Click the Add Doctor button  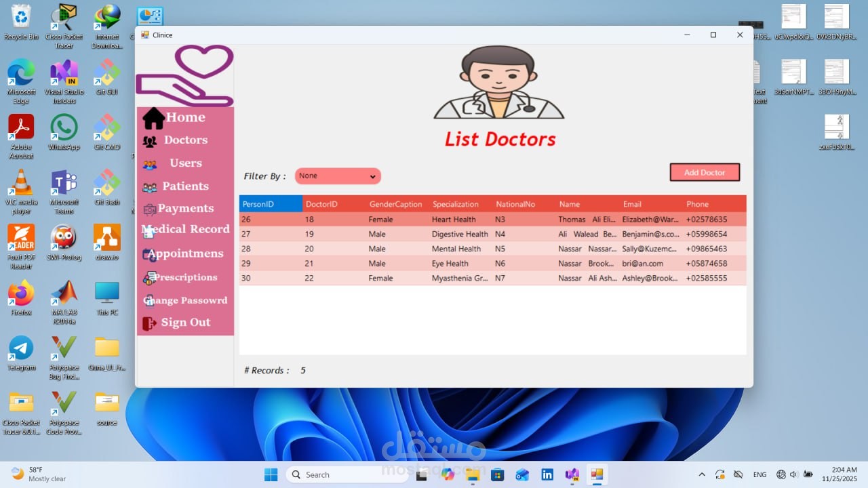coord(705,172)
